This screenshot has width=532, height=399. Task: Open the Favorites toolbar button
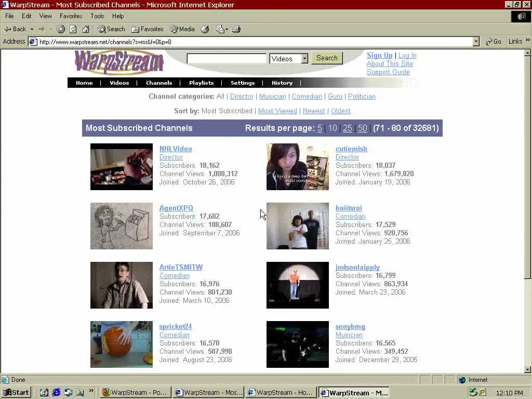[147, 29]
